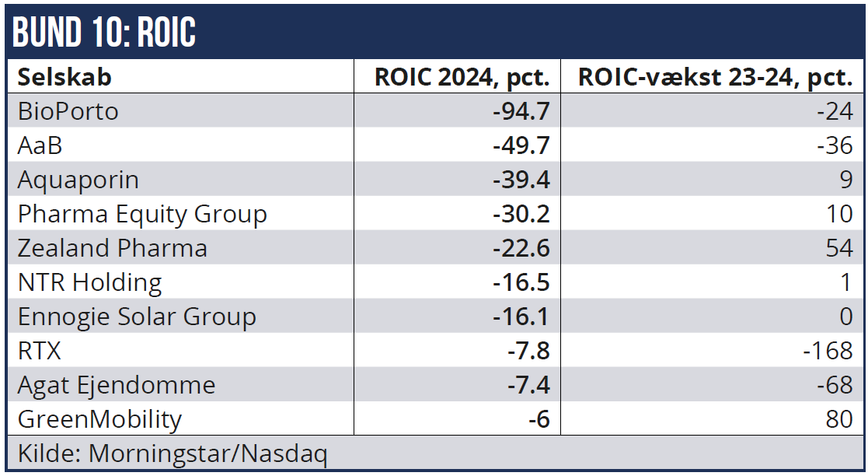Click the Agat Ejendomme company name
Viewport: 868px width, 476px height.
[x=117, y=385]
